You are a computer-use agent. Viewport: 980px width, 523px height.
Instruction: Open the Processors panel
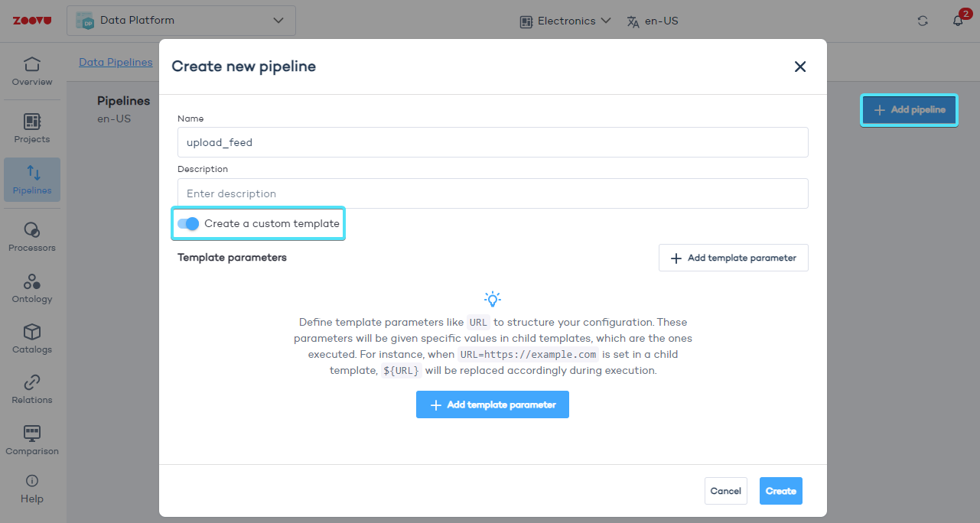31,237
